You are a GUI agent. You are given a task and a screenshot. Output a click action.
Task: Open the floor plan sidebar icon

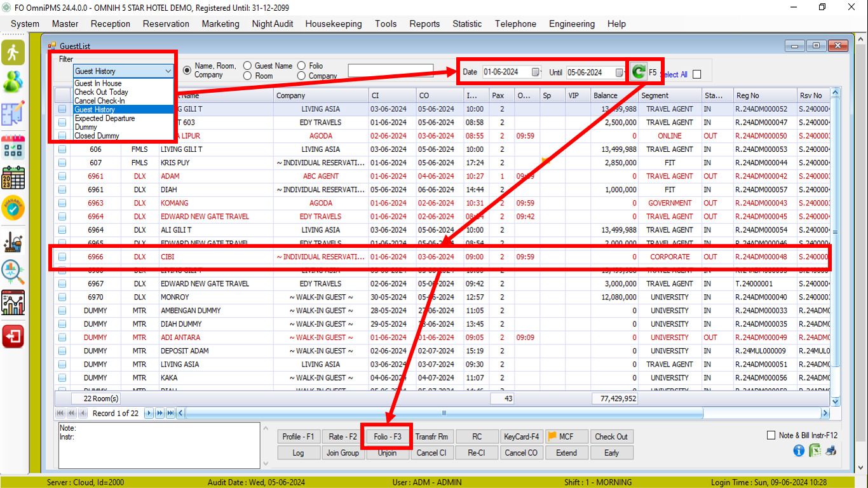(13, 112)
